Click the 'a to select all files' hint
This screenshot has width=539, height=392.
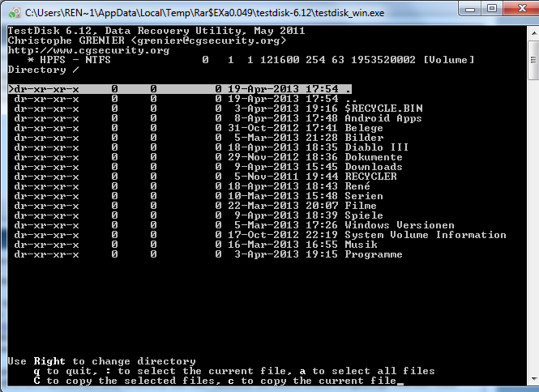367,371
